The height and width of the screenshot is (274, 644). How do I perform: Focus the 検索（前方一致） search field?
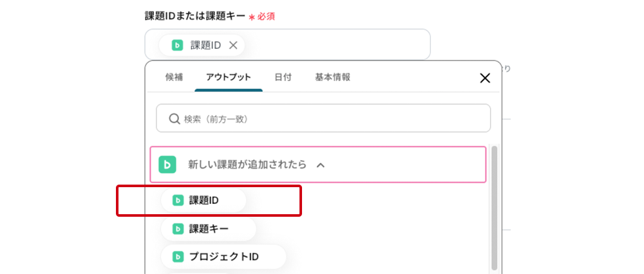tap(328, 118)
